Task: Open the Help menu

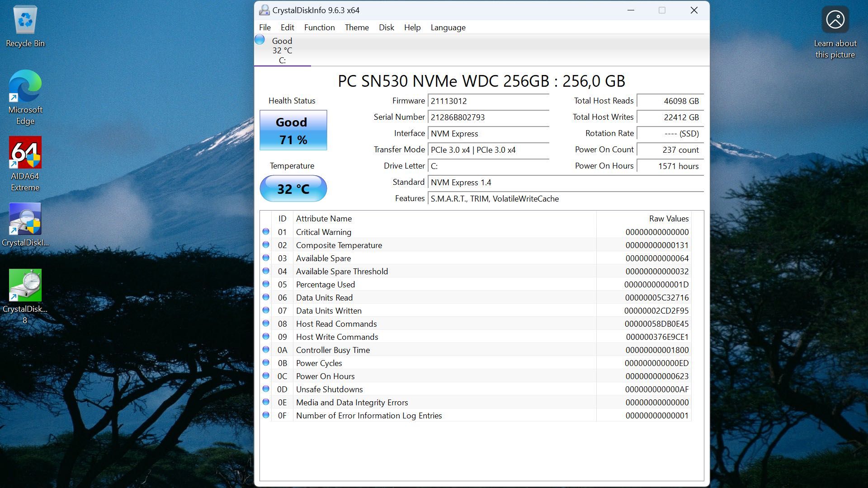Action: point(412,28)
